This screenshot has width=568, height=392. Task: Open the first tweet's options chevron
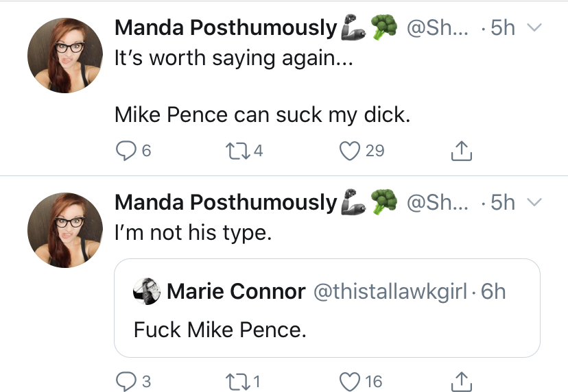pos(534,27)
